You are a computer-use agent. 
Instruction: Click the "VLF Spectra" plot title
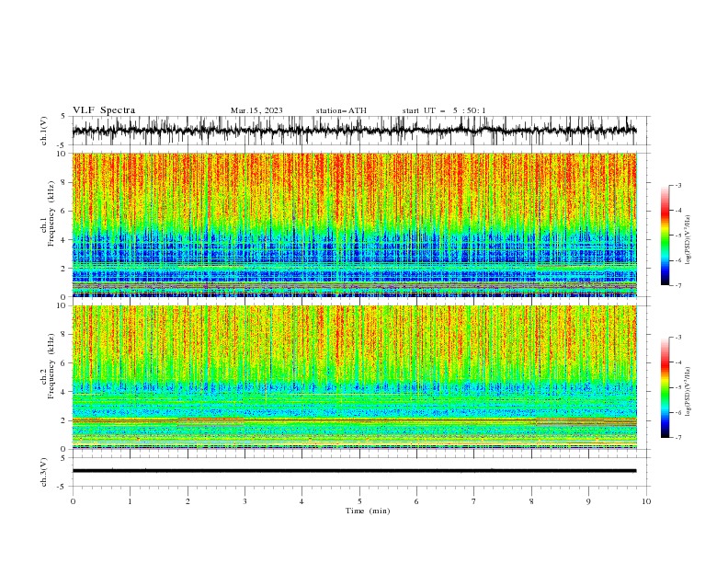coord(104,110)
